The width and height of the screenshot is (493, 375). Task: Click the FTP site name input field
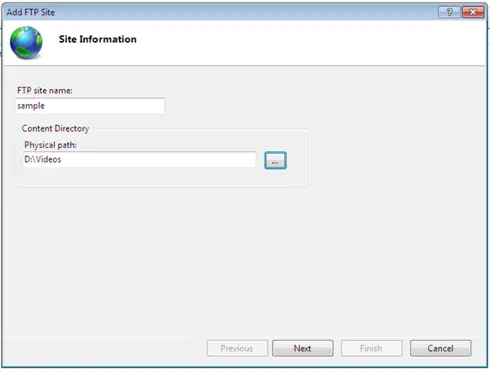[x=90, y=106]
